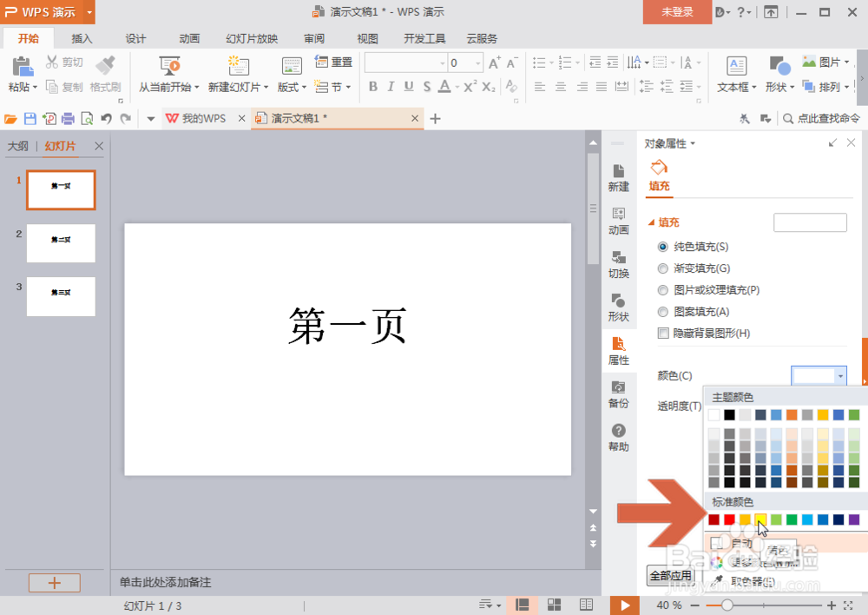Click the Undo arrow icon
The image size is (868, 615).
coord(106,118)
